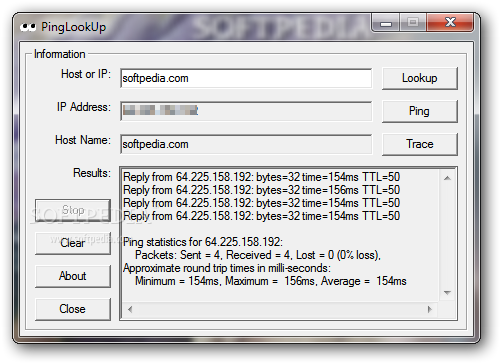Click the results scroll down arrow
The height and width of the screenshot is (364, 501).
447,293
